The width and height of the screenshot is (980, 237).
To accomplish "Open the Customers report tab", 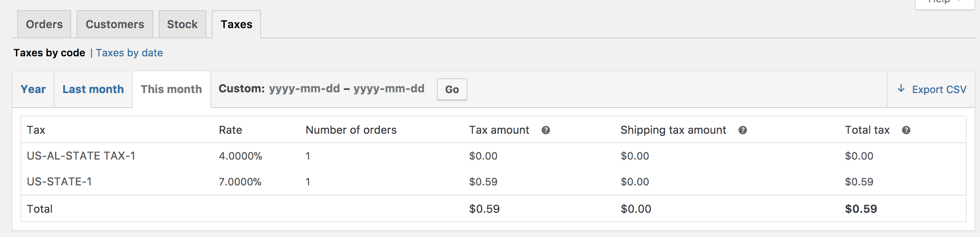I will (x=115, y=24).
